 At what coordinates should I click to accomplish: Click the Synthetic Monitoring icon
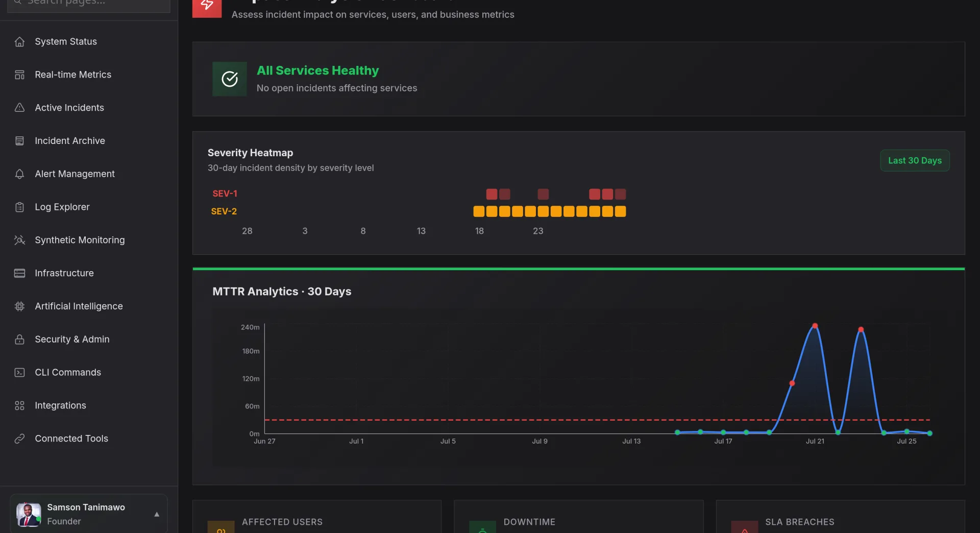(x=19, y=240)
